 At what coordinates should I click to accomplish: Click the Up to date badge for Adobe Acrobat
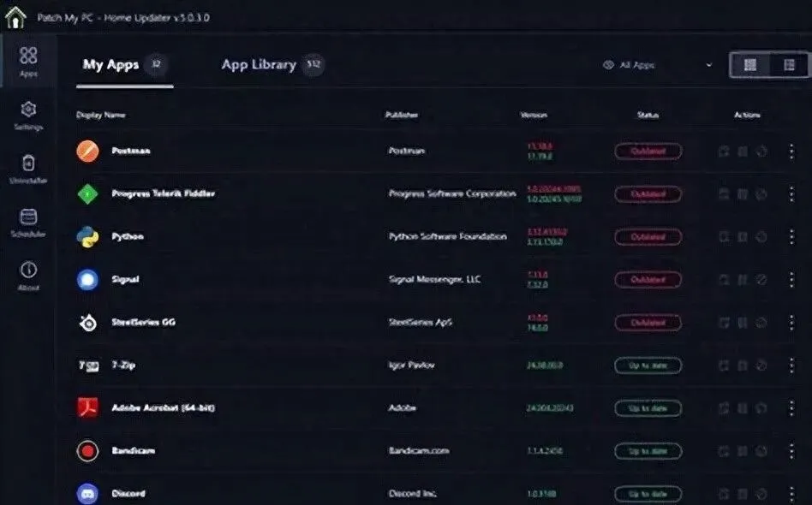click(648, 408)
